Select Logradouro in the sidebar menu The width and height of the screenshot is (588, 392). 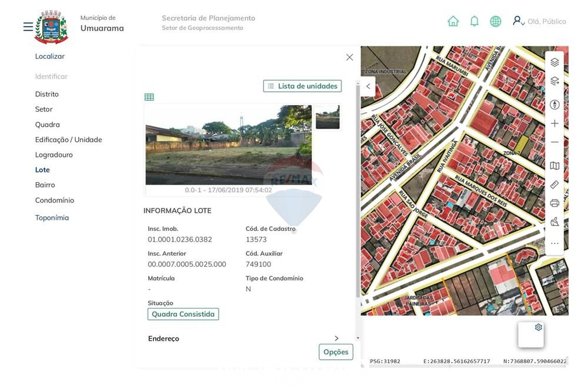pyautogui.click(x=54, y=155)
